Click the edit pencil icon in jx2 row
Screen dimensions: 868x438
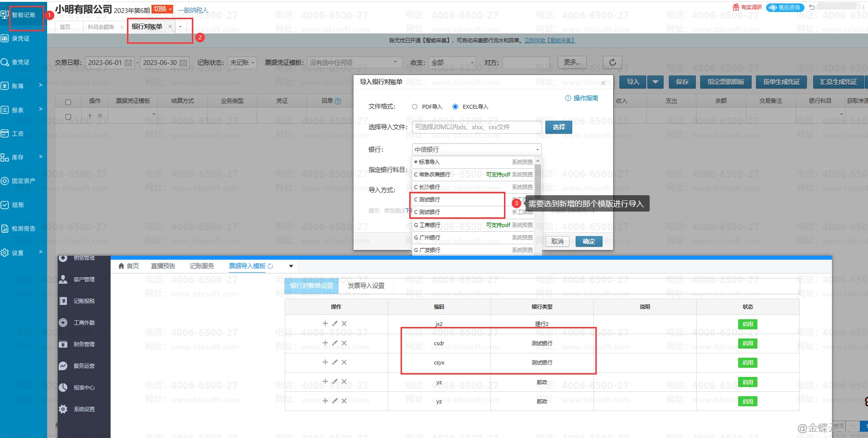(335, 324)
